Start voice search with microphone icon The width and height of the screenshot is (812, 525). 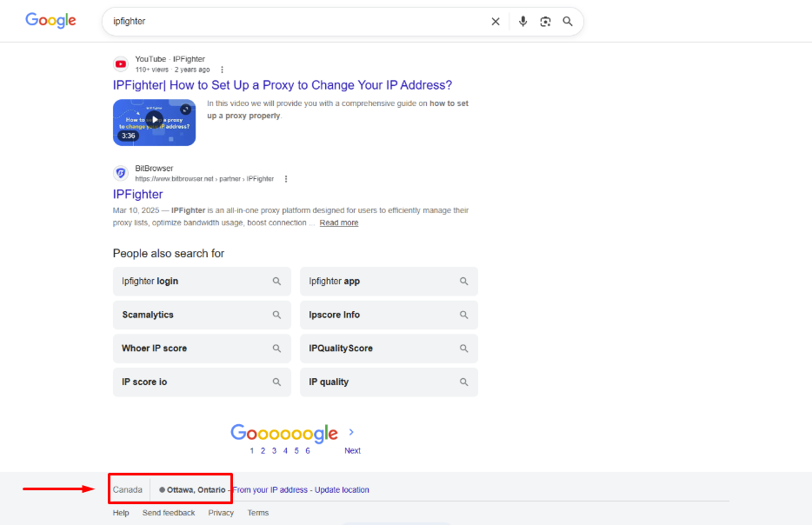[523, 21]
